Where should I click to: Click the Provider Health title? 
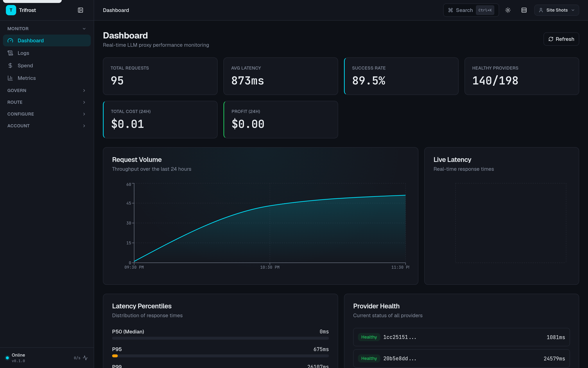pyautogui.click(x=376, y=306)
